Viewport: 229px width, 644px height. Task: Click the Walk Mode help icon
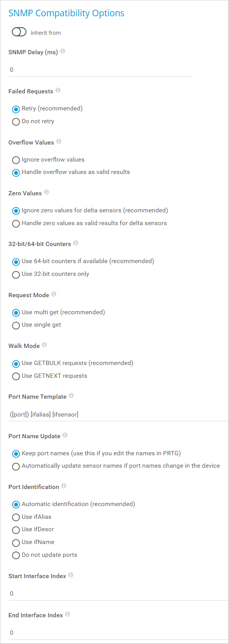[45, 345]
